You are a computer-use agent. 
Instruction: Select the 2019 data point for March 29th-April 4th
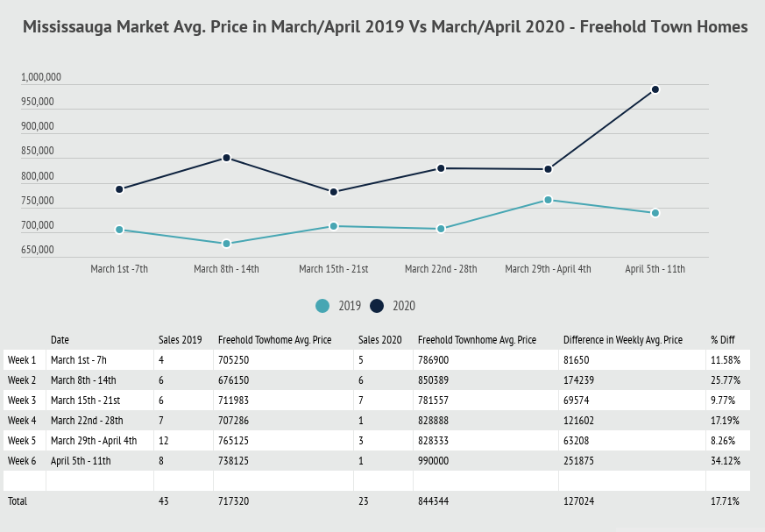(548, 200)
